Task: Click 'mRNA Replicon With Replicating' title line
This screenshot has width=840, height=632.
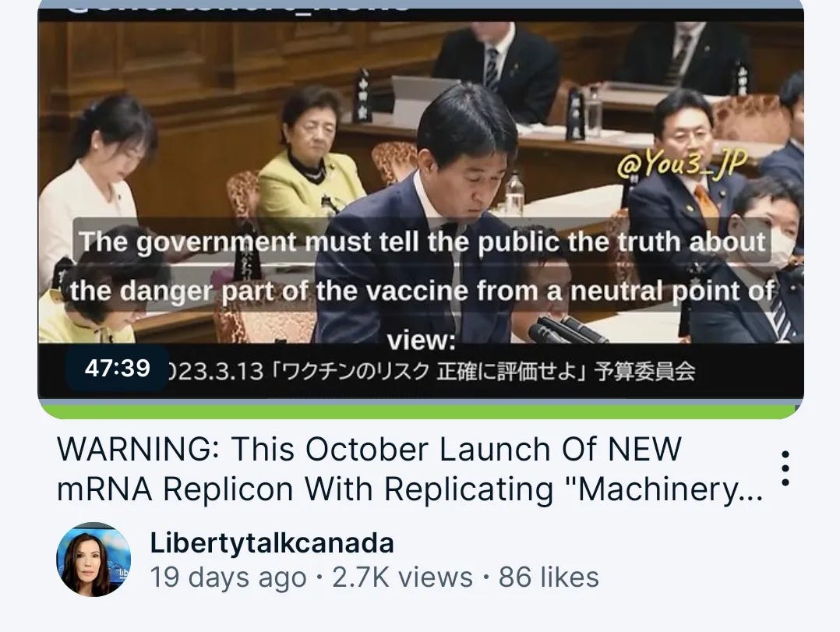Action: pos(305,489)
